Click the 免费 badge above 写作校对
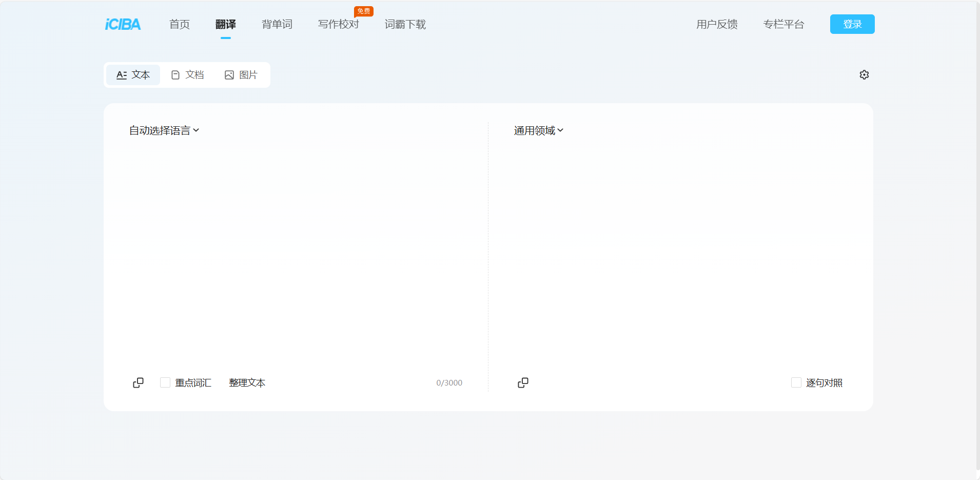Image resolution: width=980 pixels, height=480 pixels. click(364, 11)
